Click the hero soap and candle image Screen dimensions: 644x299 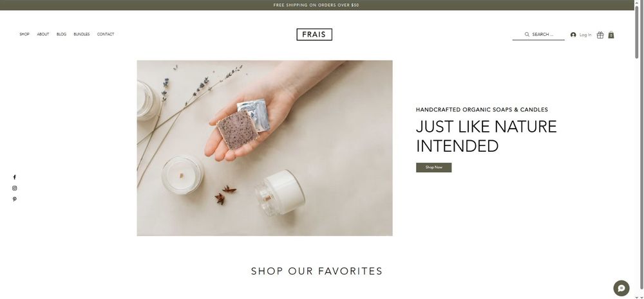[x=265, y=148]
